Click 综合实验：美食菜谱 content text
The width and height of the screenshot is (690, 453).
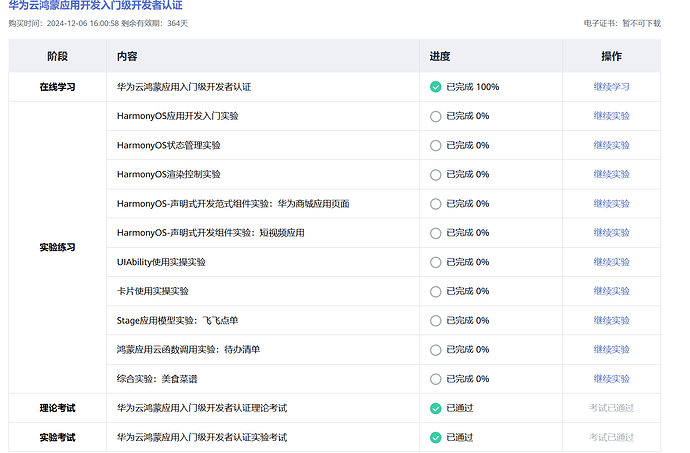pos(157,379)
